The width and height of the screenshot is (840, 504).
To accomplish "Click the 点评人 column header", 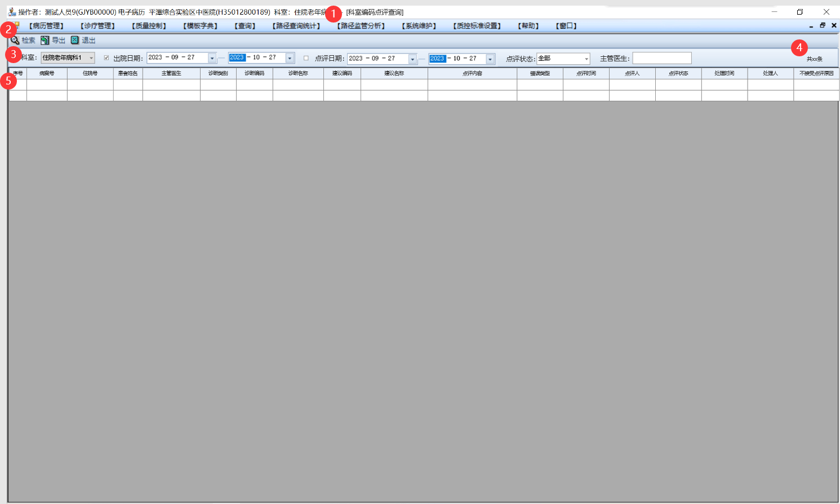I will tap(632, 73).
